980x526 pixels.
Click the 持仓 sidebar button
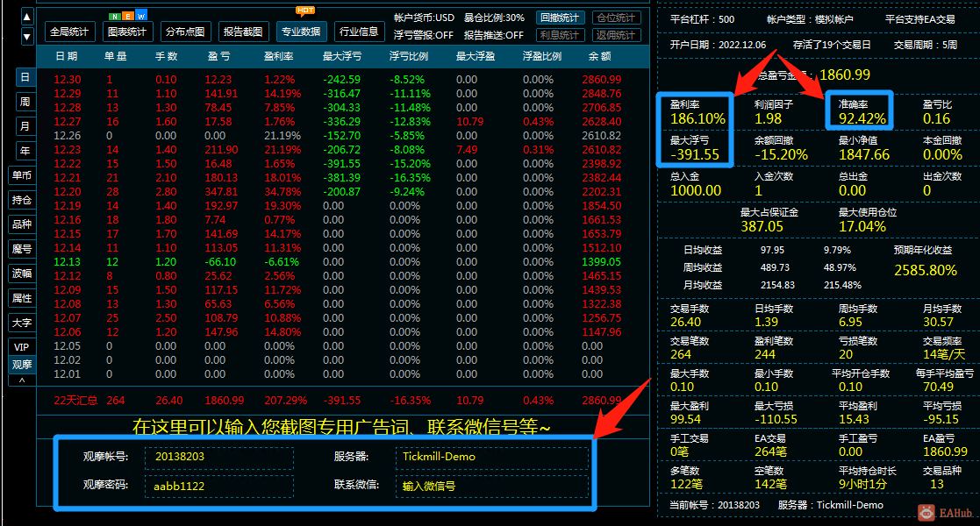tap(22, 200)
